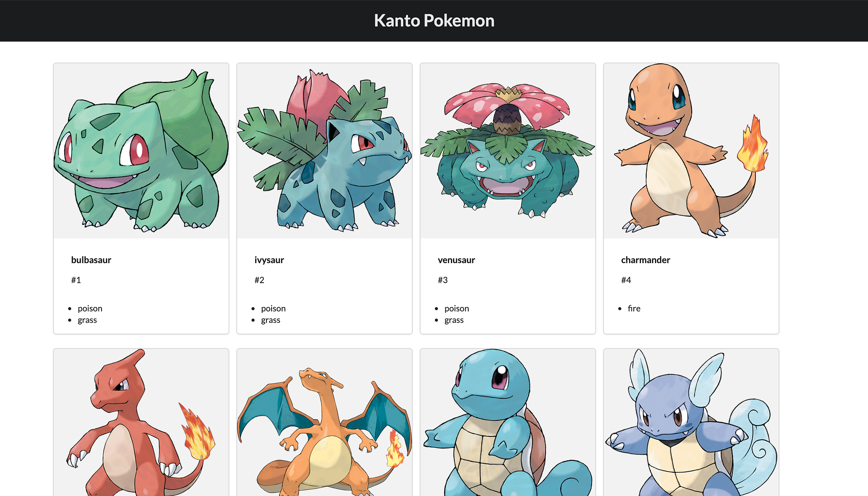Click the poison type on bulbasaur's card
The width and height of the screenshot is (868, 496).
tap(90, 308)
